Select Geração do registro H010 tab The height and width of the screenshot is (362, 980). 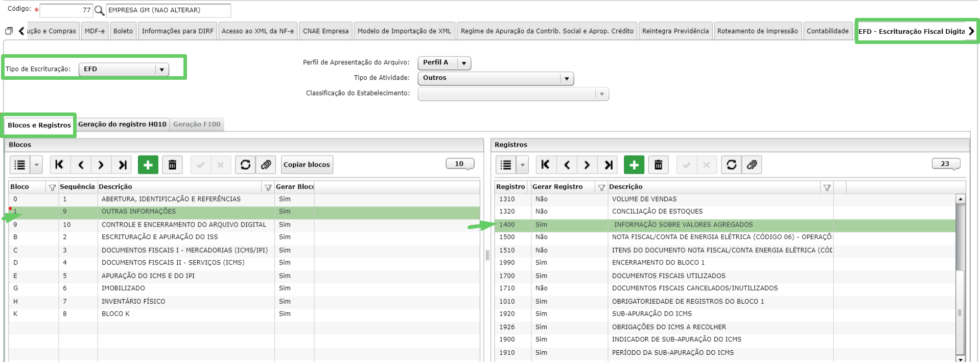click(122, 124)
